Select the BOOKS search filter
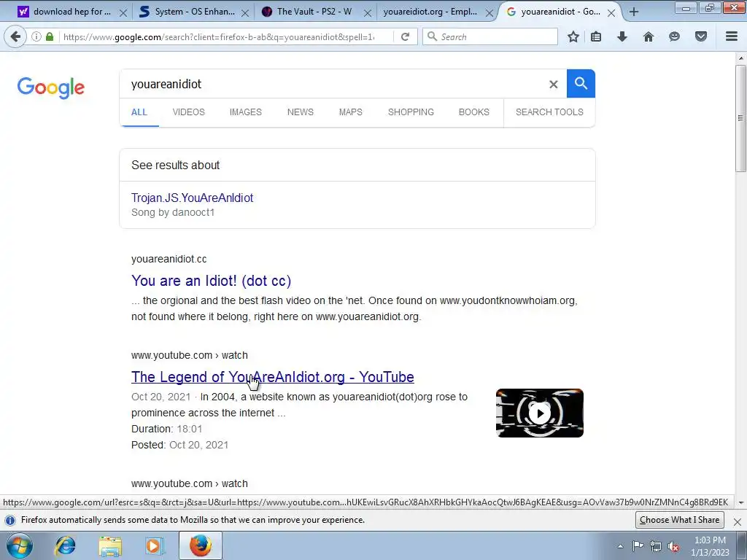Viewport: 747px width, 560px height. 474,112
